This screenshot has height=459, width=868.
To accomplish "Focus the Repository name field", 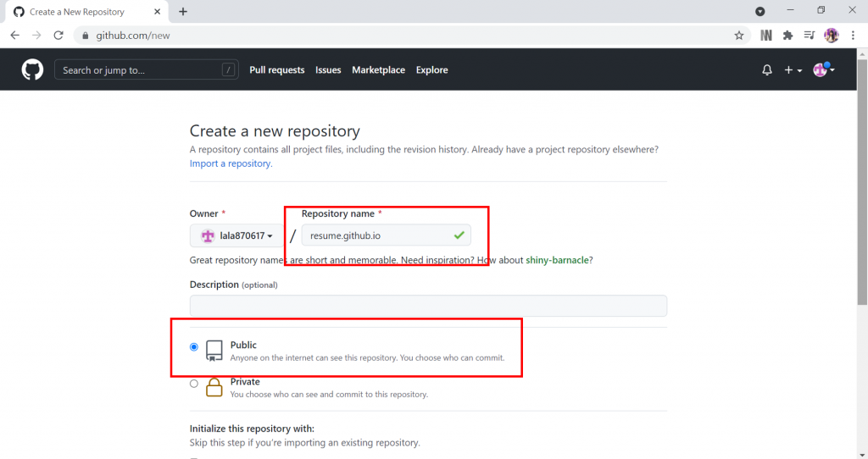I will pos(386,235).
